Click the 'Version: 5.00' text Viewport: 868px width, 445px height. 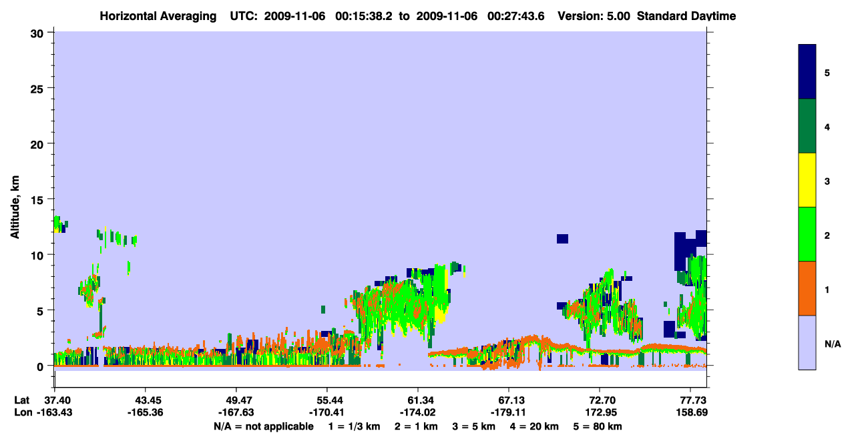tap(593, 16)
